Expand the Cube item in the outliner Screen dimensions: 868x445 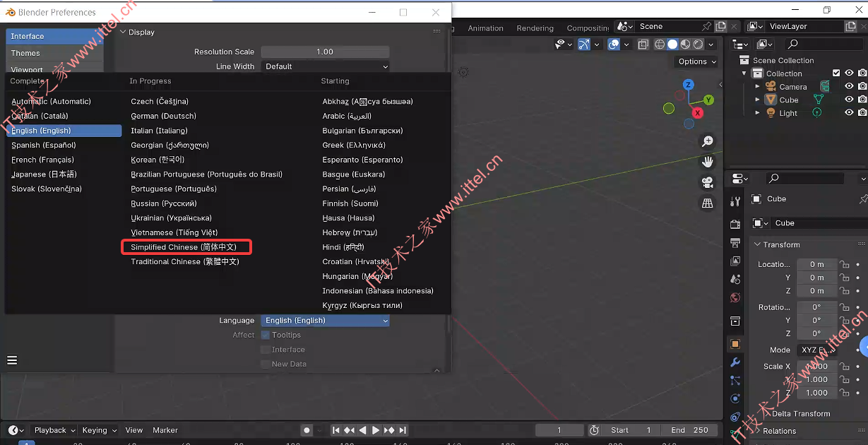(x=758, y=100)
